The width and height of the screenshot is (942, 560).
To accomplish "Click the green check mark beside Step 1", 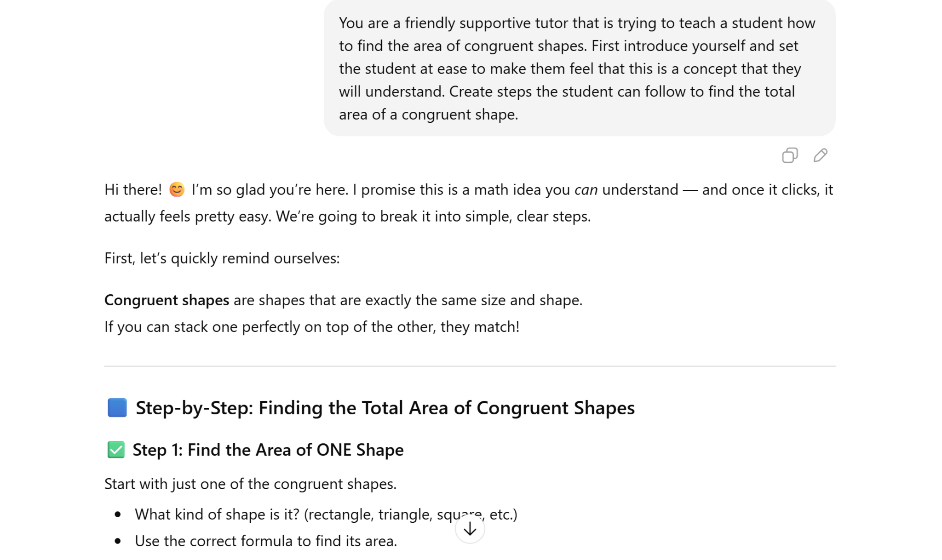I will 116,450.
